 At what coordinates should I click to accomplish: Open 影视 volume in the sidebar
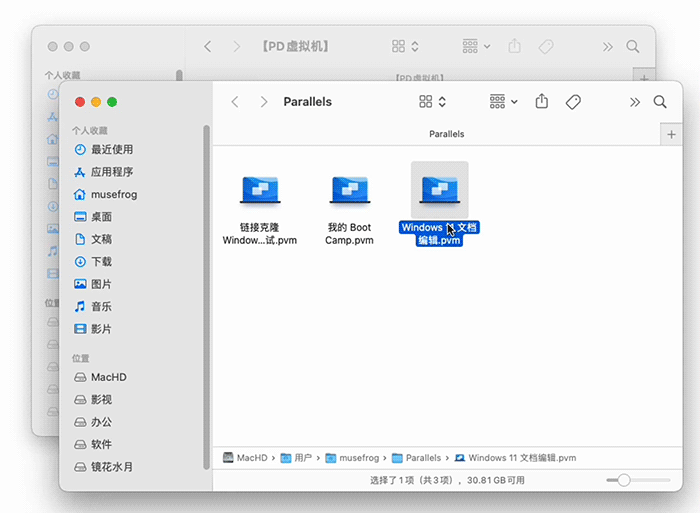(93, 400)
